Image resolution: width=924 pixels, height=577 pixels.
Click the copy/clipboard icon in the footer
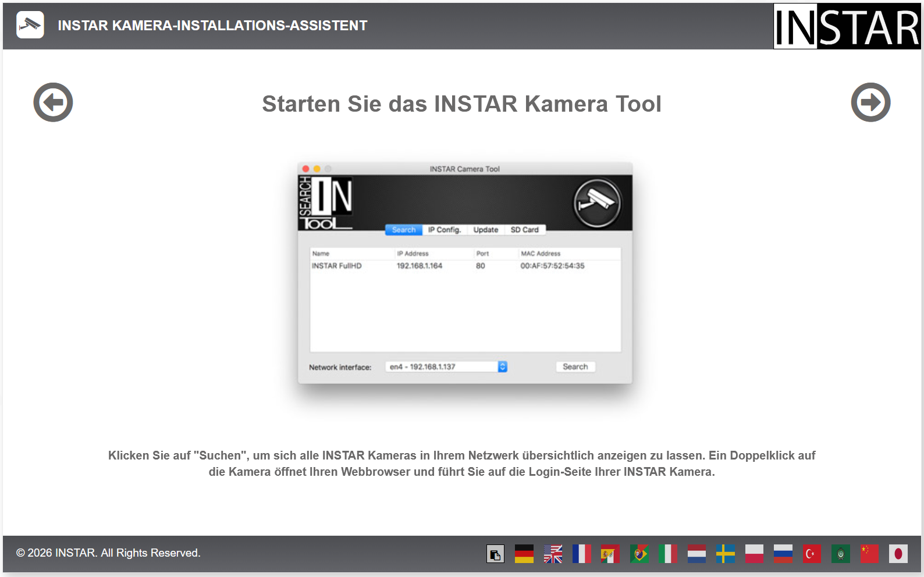pos(495,554)
